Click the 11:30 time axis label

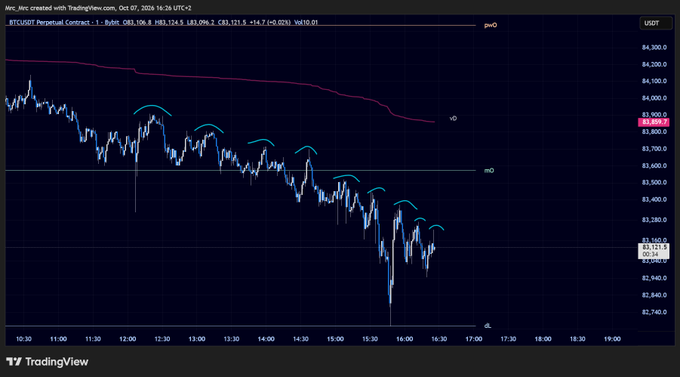[x=93, y=339]
